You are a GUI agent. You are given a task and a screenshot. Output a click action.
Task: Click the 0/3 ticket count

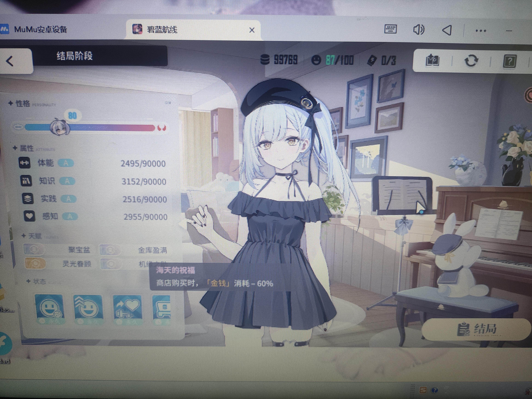coord(388,61)
